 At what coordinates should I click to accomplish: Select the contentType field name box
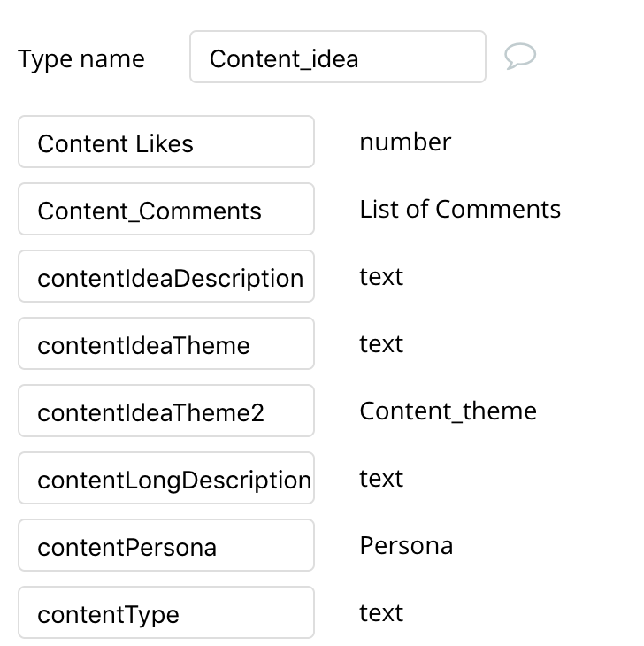(166, 613)
